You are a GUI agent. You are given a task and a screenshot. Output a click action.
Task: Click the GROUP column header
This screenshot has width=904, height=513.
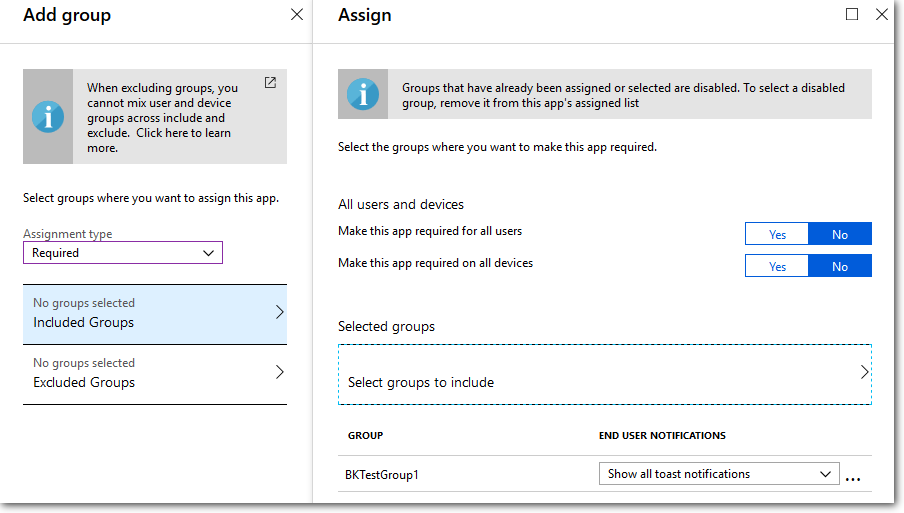[x=365, y=436]
